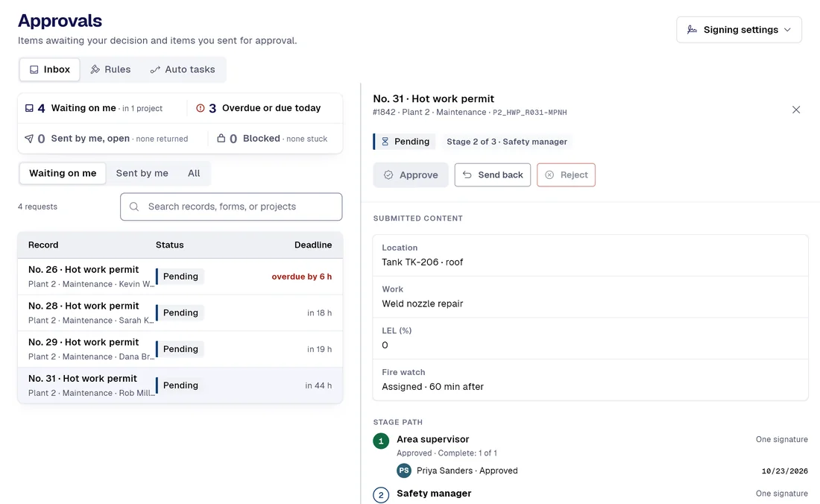
Task: Click Fire watch value Assigned 60 min after
Action: pos(432,387)
